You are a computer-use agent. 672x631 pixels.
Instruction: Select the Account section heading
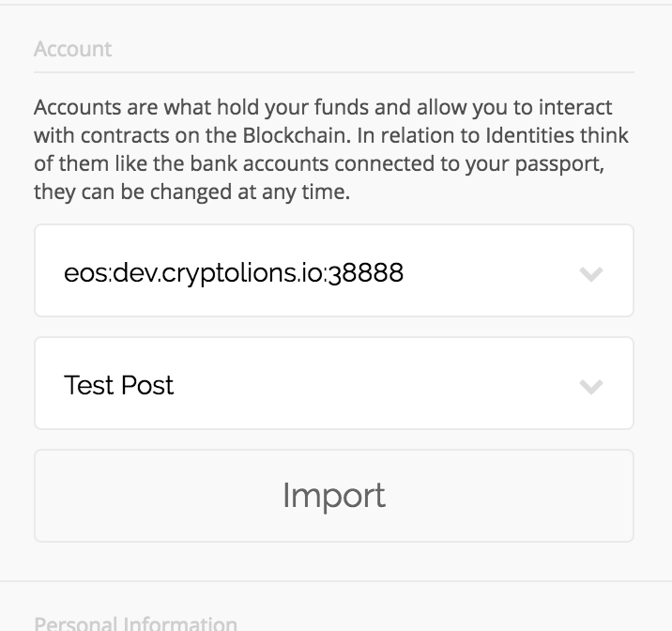click(73, 49)
